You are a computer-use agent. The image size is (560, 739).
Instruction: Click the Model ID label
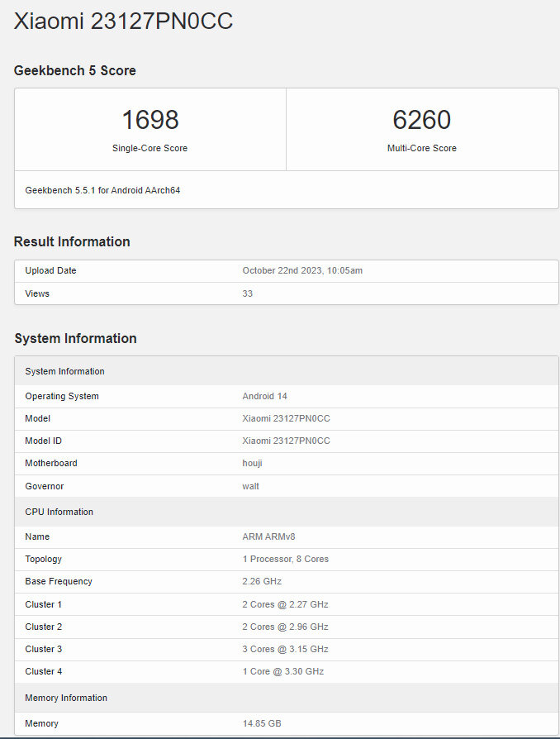pyautogui.click(x=43, y=441)
